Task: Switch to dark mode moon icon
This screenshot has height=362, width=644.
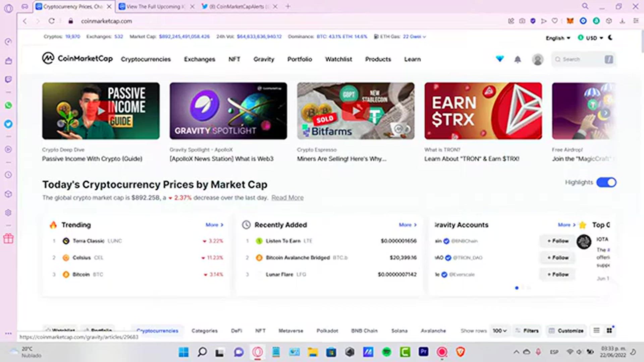Action: click(x=610, y=38)
